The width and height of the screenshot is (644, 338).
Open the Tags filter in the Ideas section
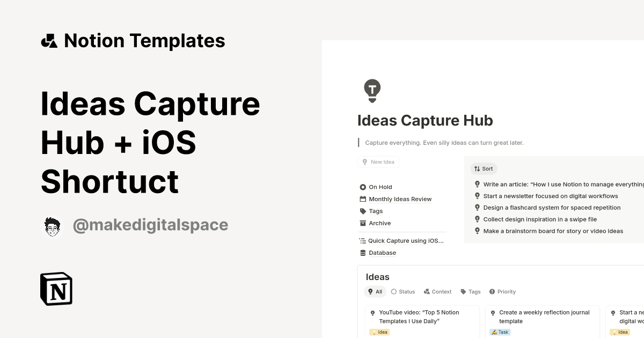[470, 291]
